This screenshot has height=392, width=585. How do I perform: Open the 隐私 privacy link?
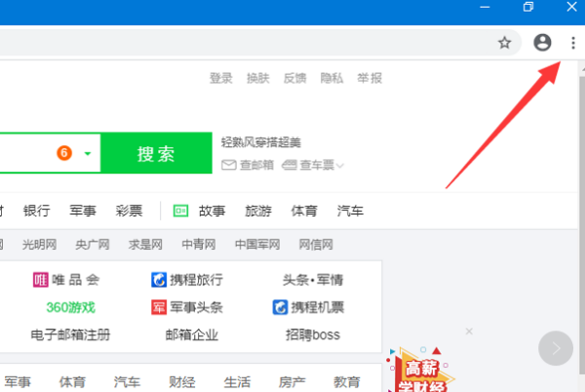[331, 78]
